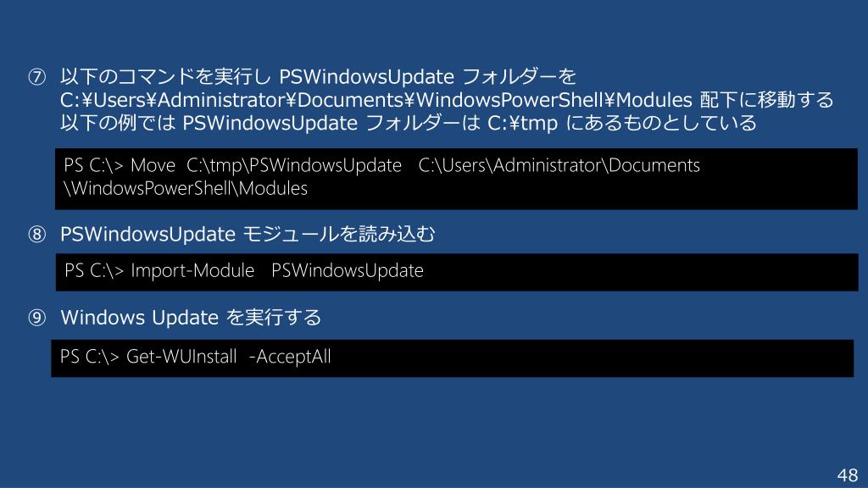This screenshot has width=868, height=488.
Task: Click 'PSWindowsUpdate' argument after Import-Module
Action: click(x=347, y=270)
